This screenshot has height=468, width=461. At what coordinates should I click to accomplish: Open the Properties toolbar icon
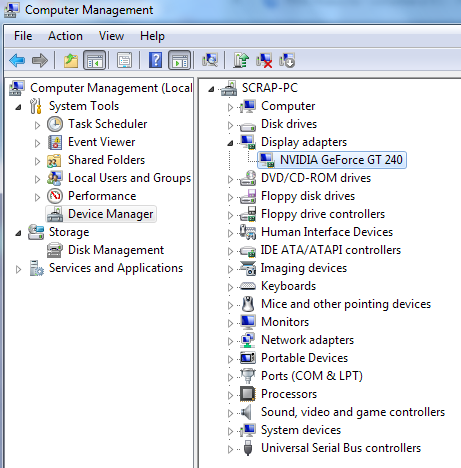[x=124, y=60]
